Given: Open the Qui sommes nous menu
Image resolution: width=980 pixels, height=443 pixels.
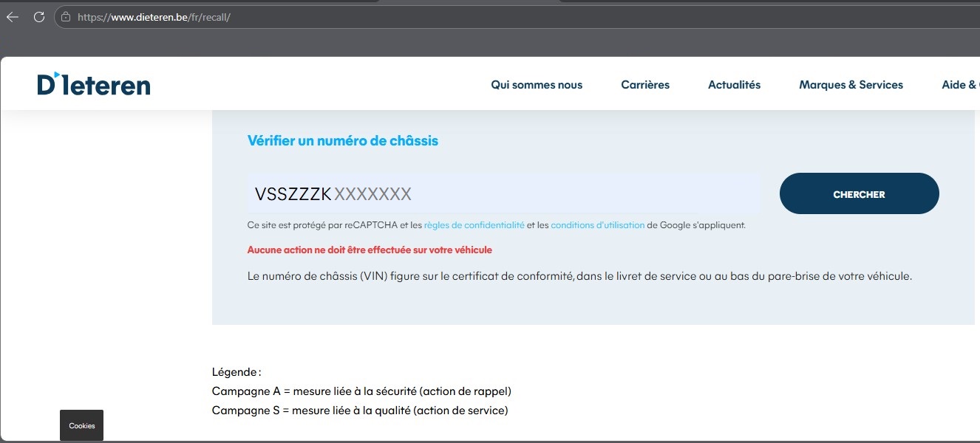Looking at the screenshot, I should tap(537, 85).
